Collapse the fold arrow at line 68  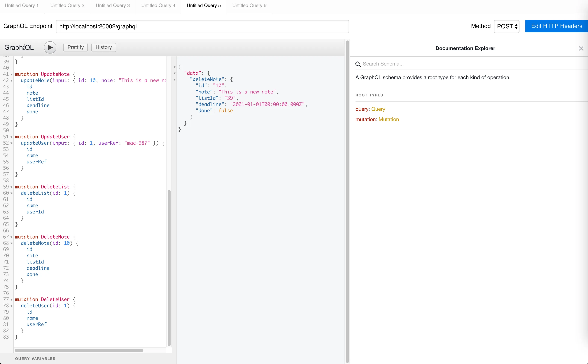(x=11, y=243)
